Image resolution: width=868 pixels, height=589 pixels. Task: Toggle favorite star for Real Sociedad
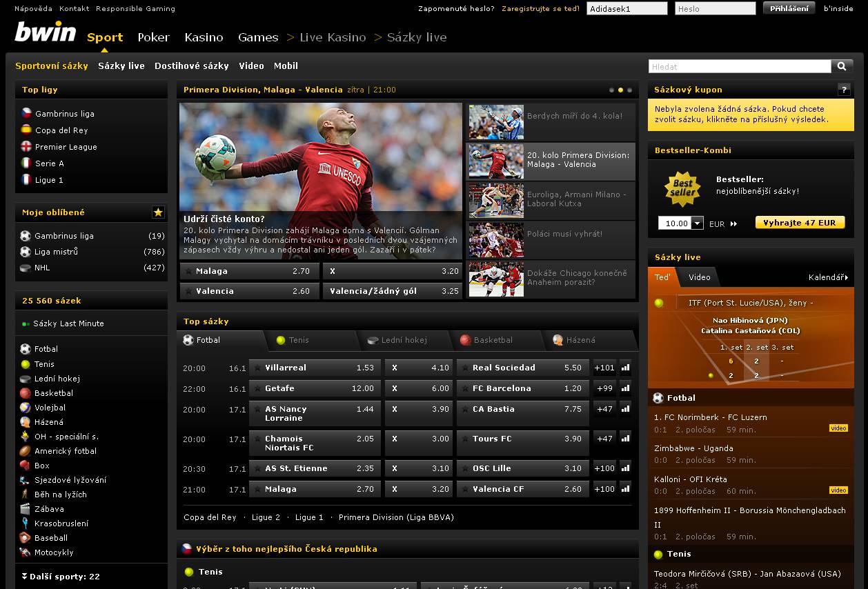[x=465, y=368]
